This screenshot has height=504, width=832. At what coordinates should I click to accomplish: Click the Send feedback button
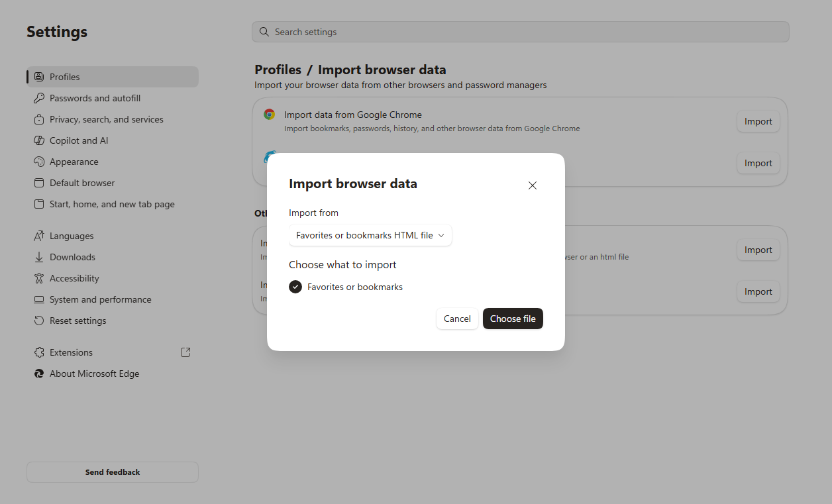(x=113, y=472)
